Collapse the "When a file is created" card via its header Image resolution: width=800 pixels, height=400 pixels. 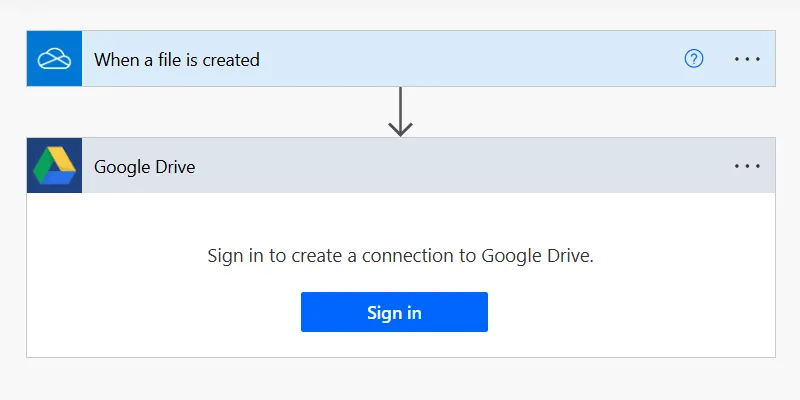450,59
